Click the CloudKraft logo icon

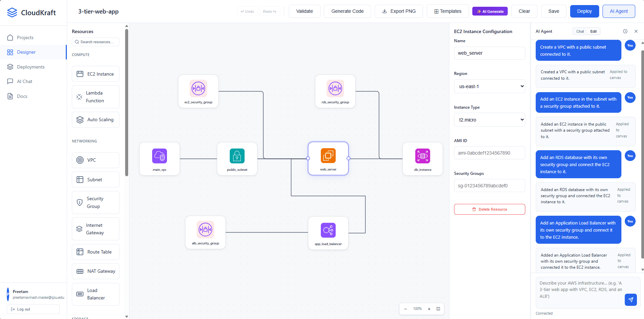point(12,12)
